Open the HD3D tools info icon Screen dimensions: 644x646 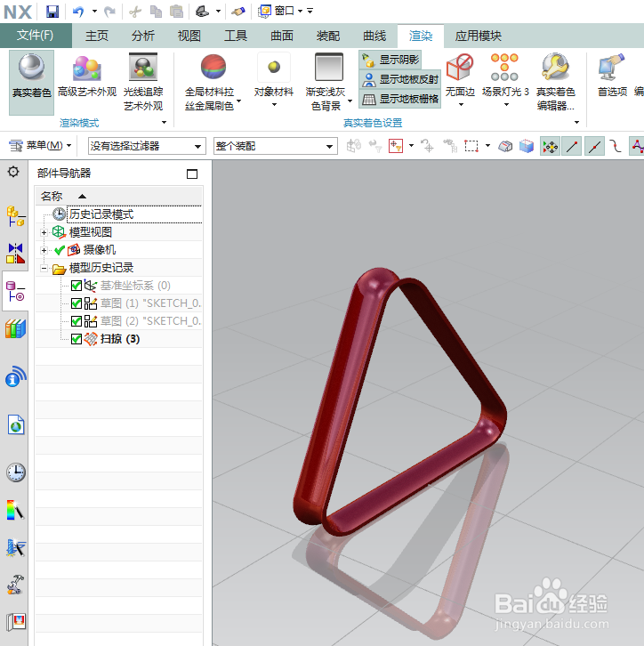tap(16, 376)
